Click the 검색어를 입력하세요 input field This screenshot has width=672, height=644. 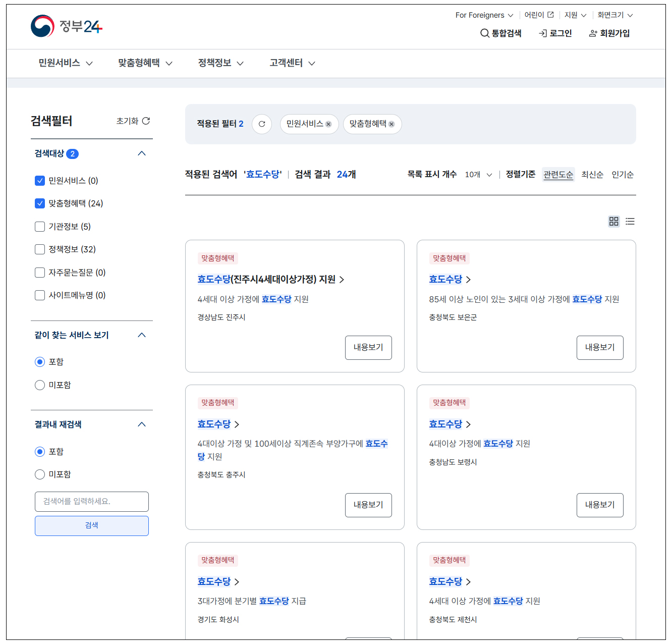click(x=91, y=502)
